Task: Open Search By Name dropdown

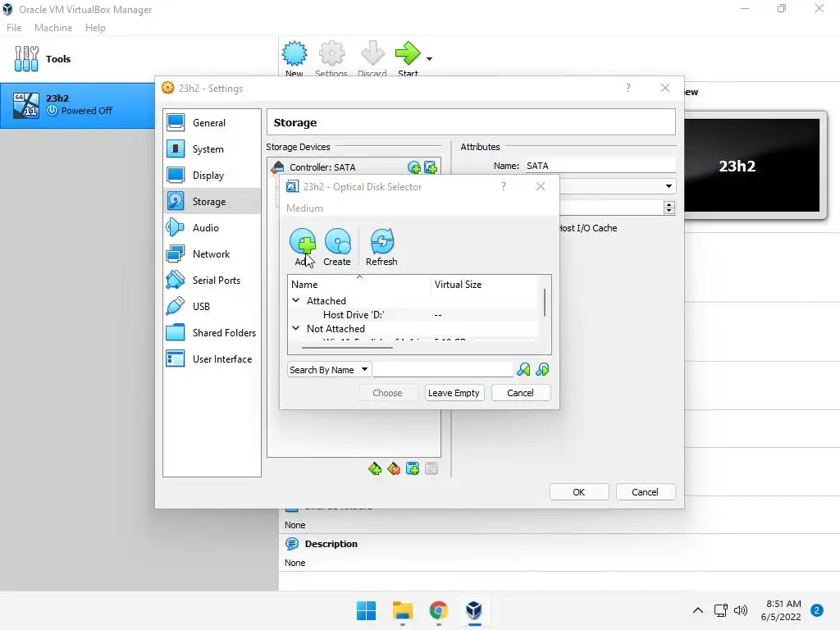Action: click(x=329, y=370)
